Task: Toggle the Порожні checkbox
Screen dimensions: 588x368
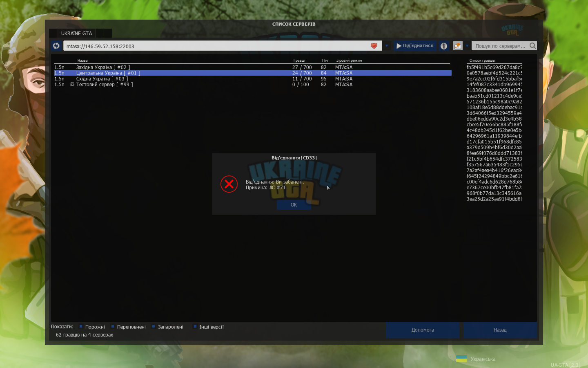Action: (x=81, y=326)
